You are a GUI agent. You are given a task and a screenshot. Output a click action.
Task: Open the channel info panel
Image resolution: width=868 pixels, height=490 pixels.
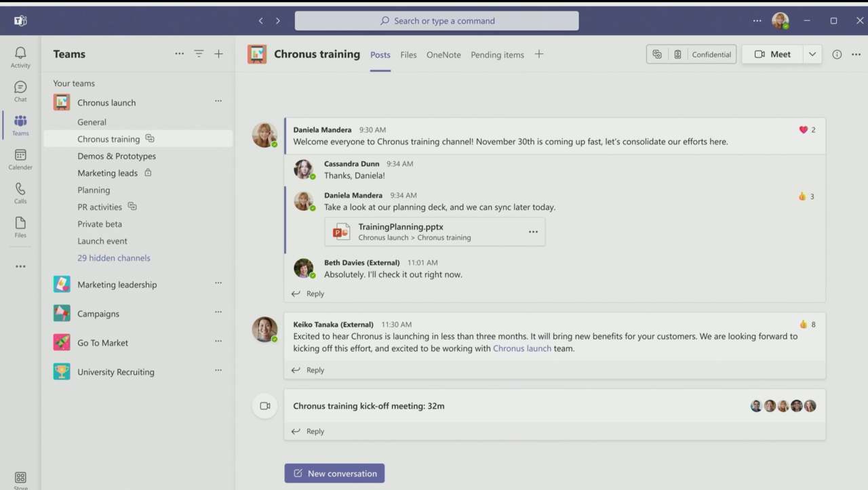tap(837, 54)
